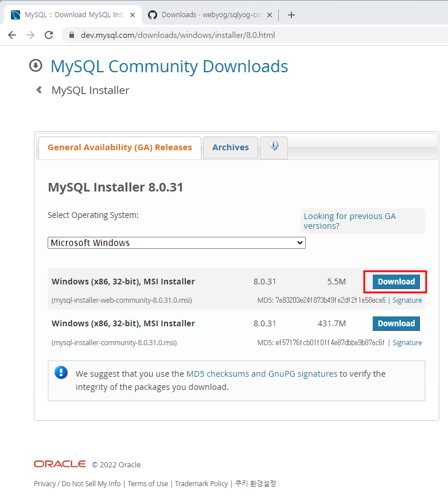
Task: Switch to the webyog/sqlyog Downloads tab
Action: 211,15
